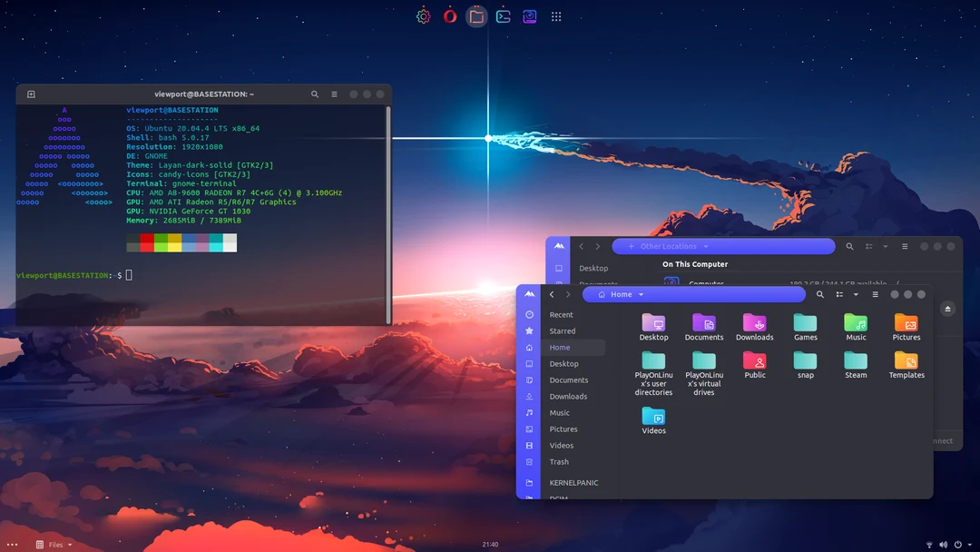Toggle the view mode in the Other Locations window
Image resolution: width=980 pixels, height=552 pixels.
(867, 246)
